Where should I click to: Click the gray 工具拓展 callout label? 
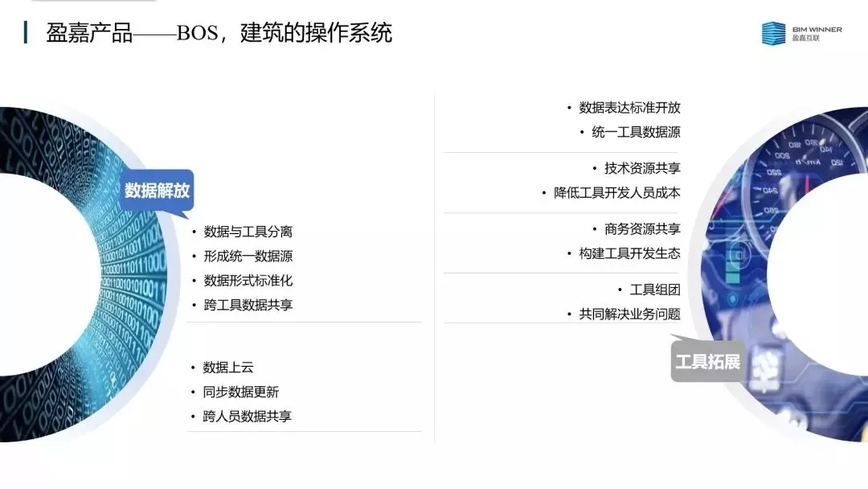pyautogui.click(x=707, y=361)
